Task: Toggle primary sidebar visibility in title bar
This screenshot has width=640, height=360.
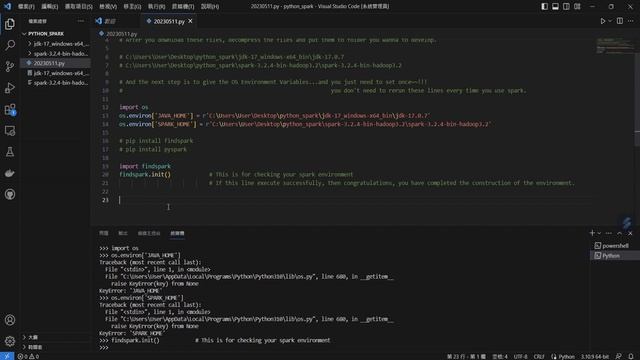Action: point(544,7)
